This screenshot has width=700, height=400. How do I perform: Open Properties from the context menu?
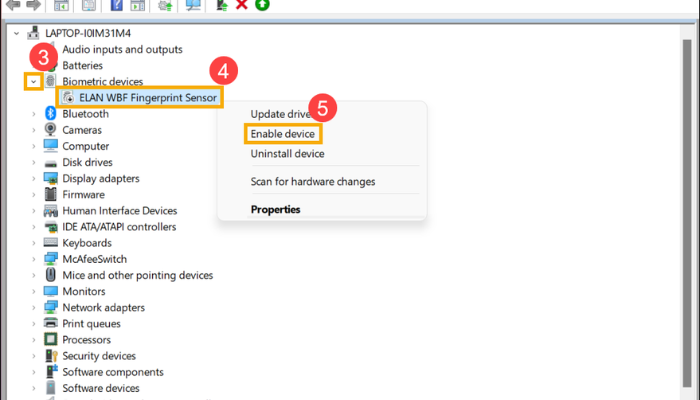pyautogui.click(x=275, y=210)
